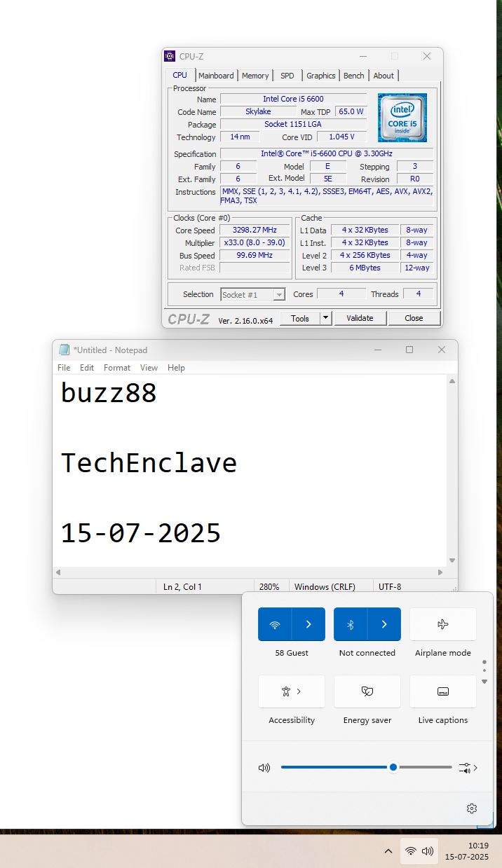Open the Edit menu in Notepad

[87, 367]
